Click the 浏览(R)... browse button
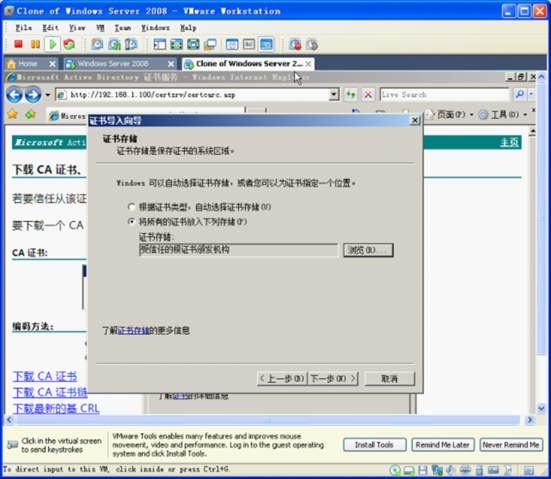This screenshot has height=479, width=551. [368, 250]
